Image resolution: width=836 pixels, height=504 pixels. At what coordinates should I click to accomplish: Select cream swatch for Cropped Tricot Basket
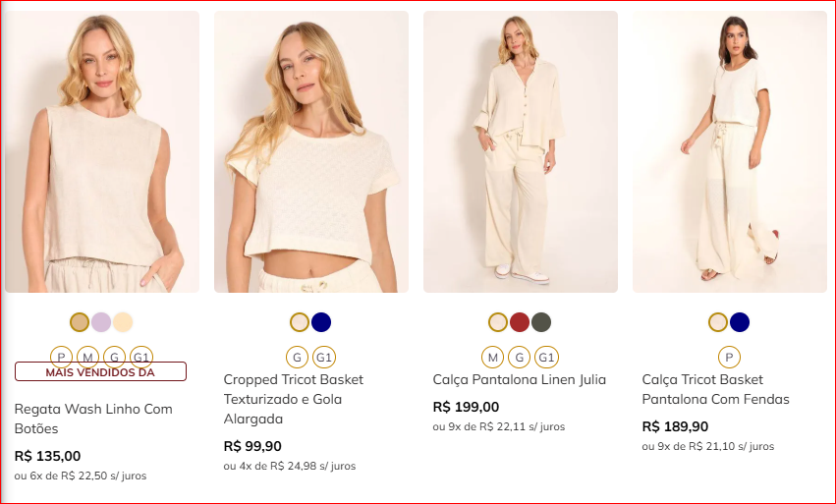(x=300, y=322)
